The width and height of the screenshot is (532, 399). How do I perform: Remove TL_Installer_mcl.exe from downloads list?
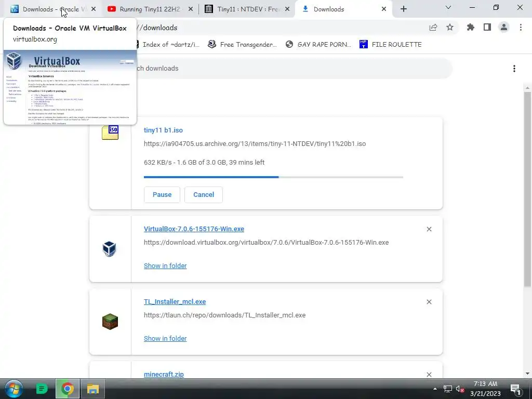click(x=429, y=302)
